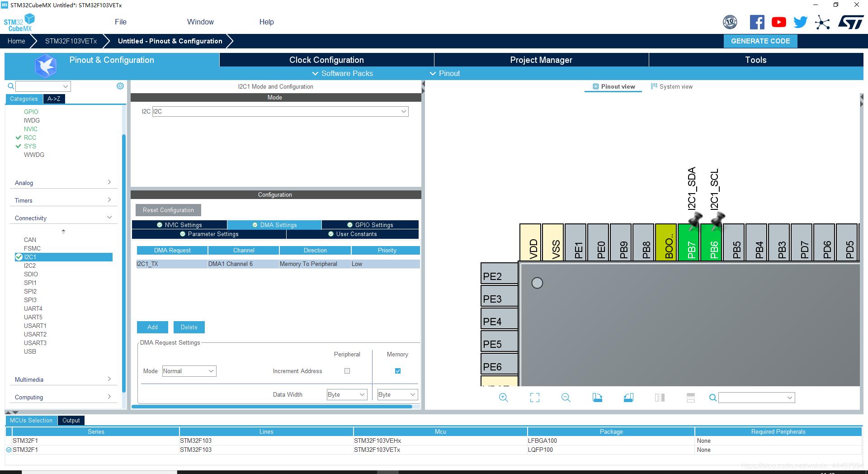Open the User Constants tab
The image size is (868, 474).
point(353,234)
